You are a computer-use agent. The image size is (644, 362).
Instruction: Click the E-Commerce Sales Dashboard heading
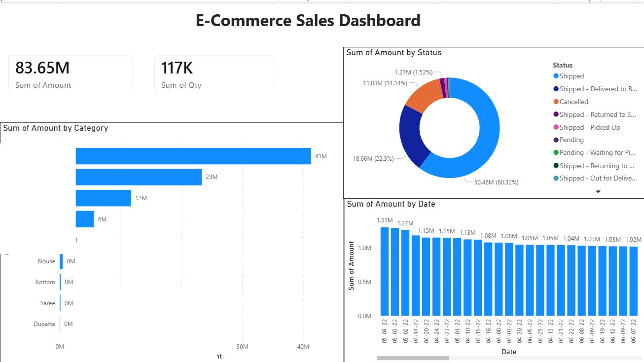(308, 20)
